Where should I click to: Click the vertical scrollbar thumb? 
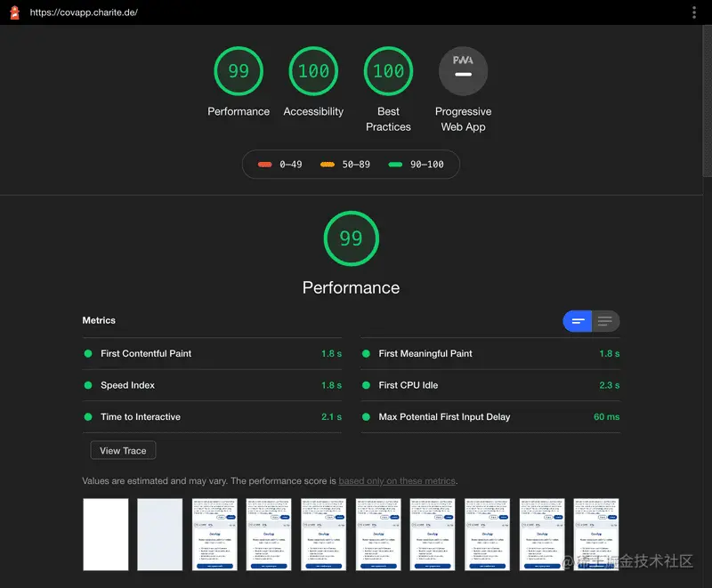tap(708, 101)
